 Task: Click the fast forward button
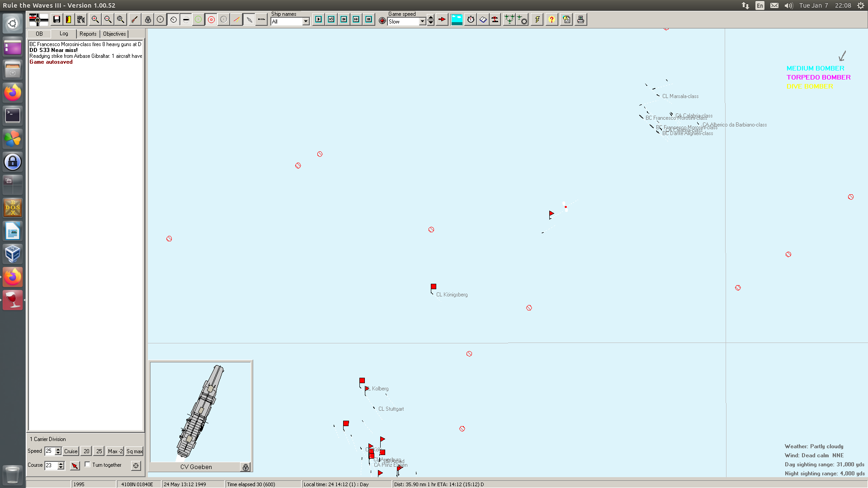tap(356, 19)
